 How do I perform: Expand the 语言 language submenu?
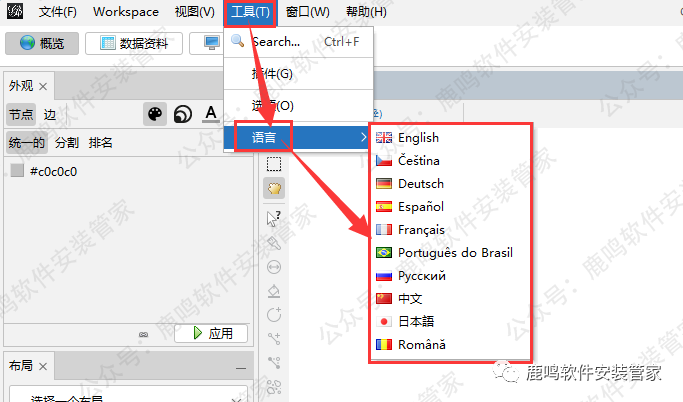tap(300, 135)
